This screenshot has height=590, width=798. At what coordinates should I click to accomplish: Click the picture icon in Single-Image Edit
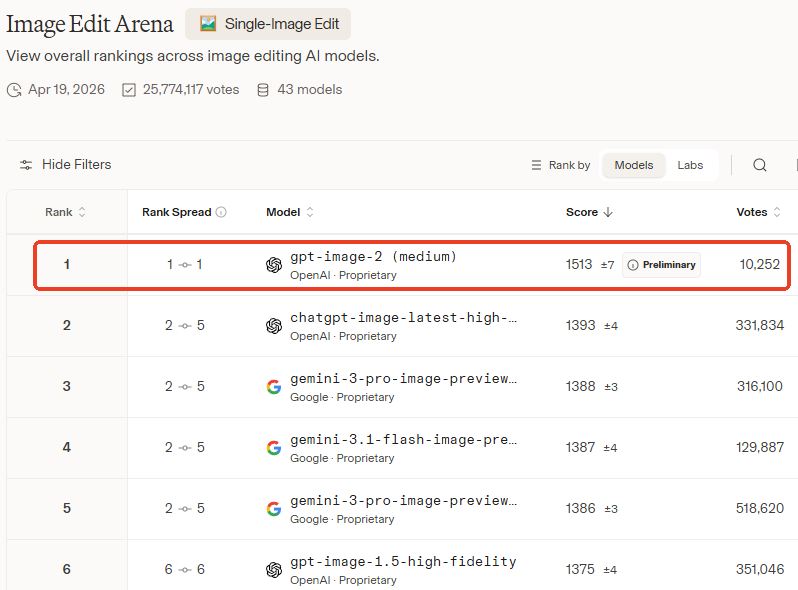(x=208, y=23)
